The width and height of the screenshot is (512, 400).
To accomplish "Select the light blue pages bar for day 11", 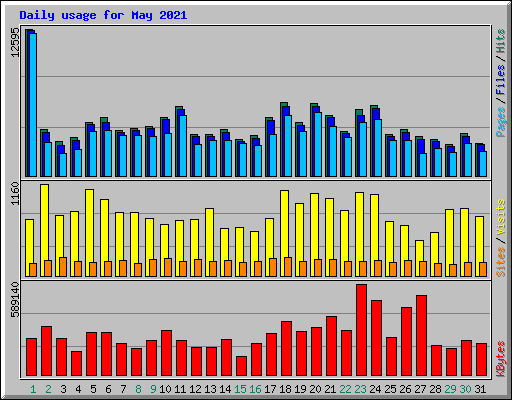I will tap(183, 146).
